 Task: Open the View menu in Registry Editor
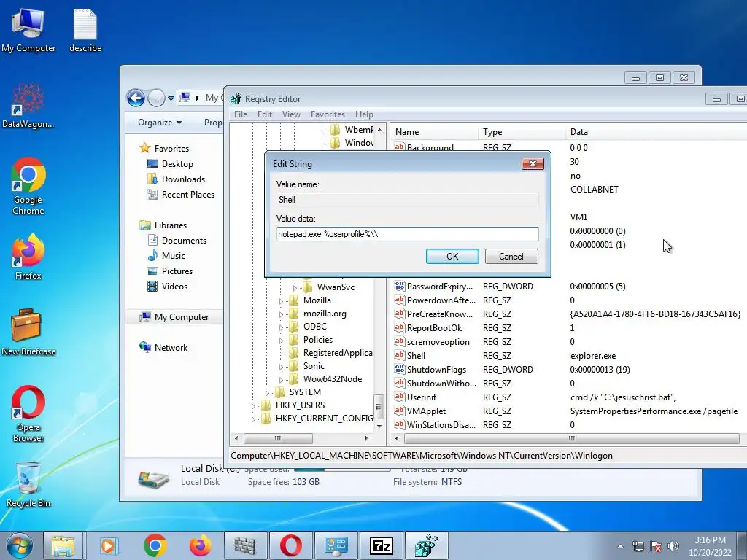click(291, 114)
